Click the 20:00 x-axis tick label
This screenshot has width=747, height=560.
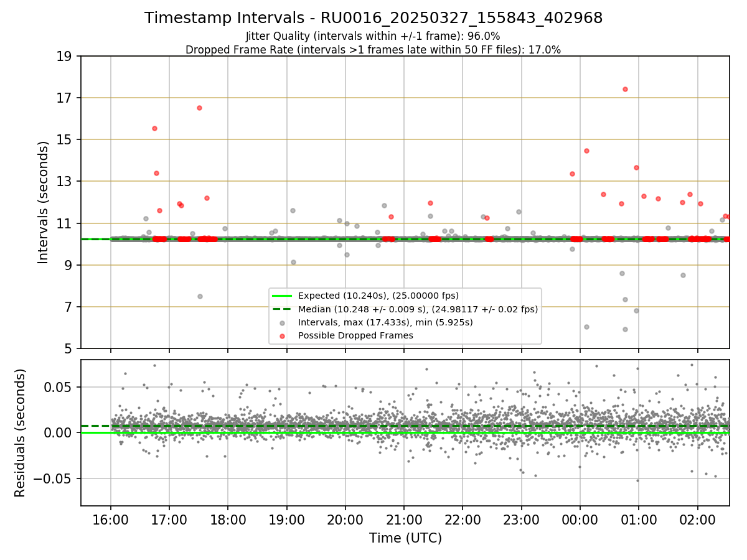(345, 520)
